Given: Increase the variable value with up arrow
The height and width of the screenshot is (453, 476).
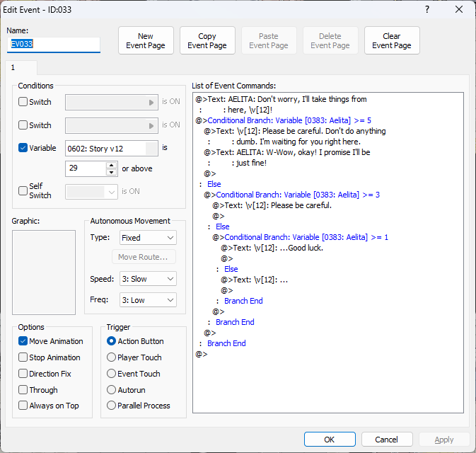Looking at the screenshot, I should [x=112, y=166].
